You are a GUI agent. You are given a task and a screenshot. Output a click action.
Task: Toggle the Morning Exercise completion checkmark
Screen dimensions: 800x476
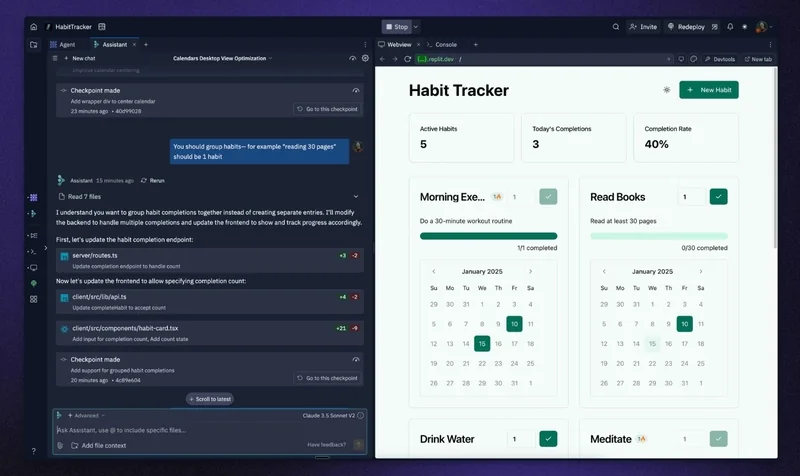pyautogui.click(x=548, y=196)
